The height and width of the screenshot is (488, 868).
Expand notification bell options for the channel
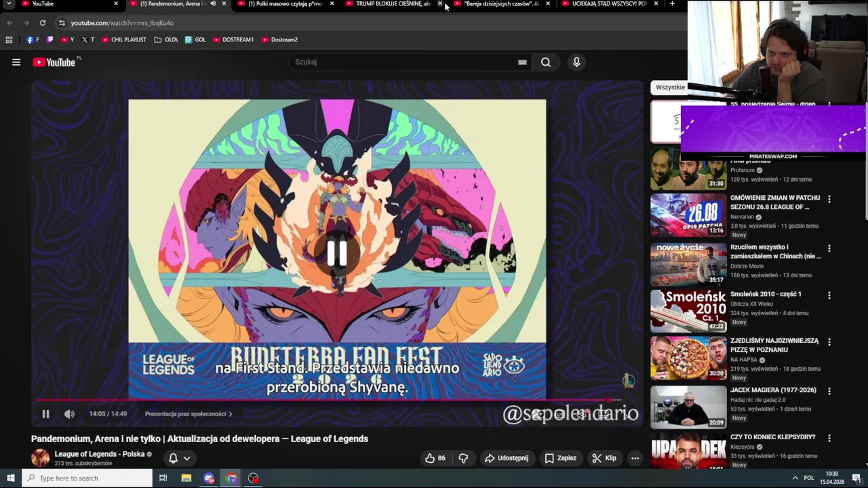pos(180,458)
